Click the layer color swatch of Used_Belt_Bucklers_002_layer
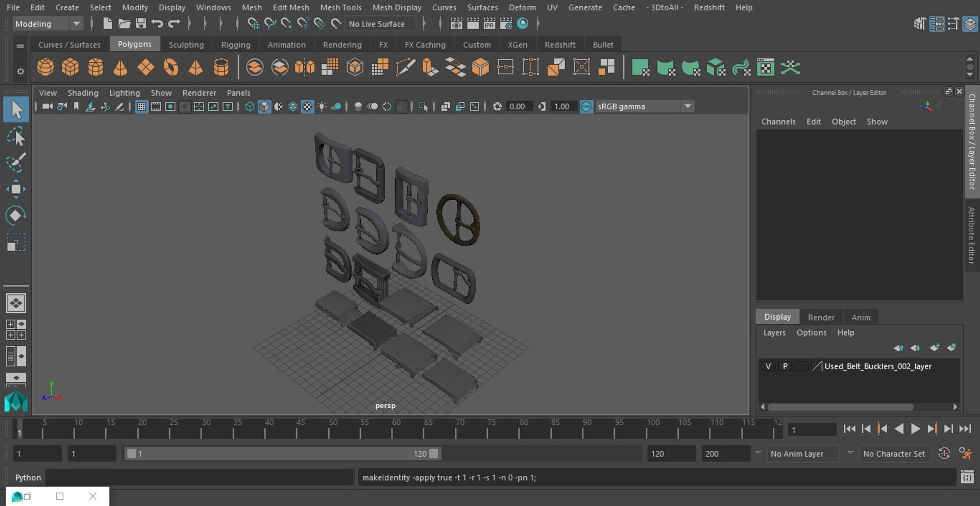This screenshot has height=506, width=980. pyautogui.click(x=802, y=366)
